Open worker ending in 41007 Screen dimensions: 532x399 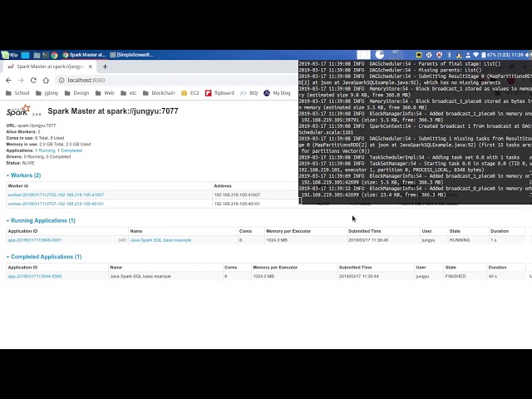pyautogui.click(x=56, y=195)
